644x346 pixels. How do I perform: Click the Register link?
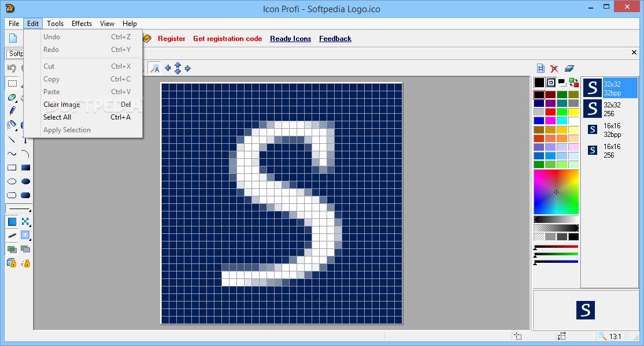pos(171,39)
